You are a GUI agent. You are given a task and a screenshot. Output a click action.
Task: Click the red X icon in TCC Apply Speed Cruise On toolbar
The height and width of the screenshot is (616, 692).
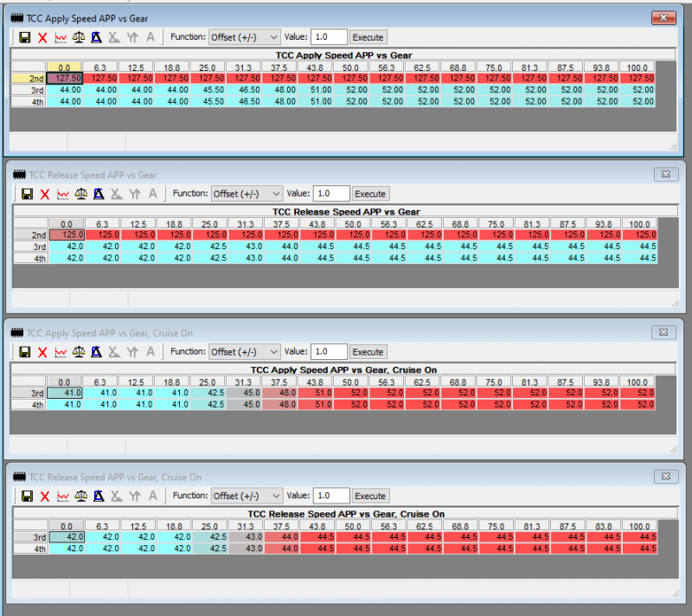(45, 352)
